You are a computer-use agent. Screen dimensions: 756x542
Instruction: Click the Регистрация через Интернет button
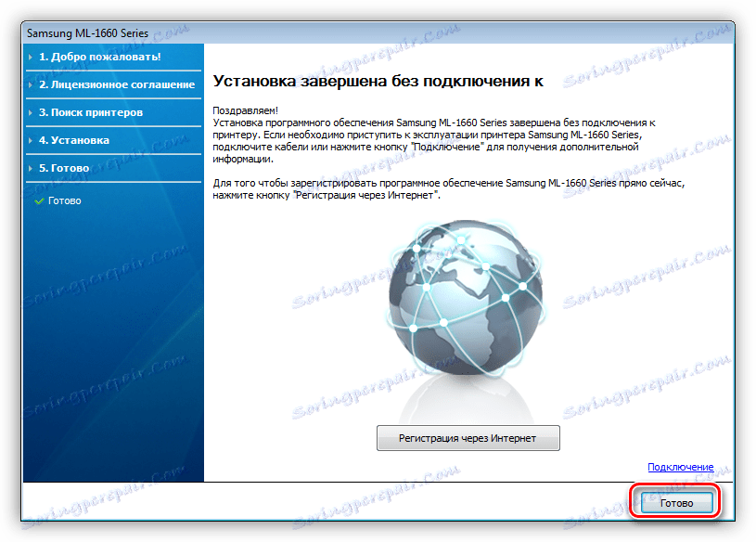tap(468, 438)
